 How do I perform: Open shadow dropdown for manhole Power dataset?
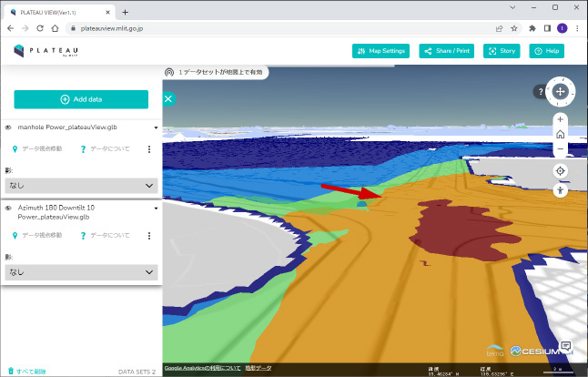click(x=80, y=185)
